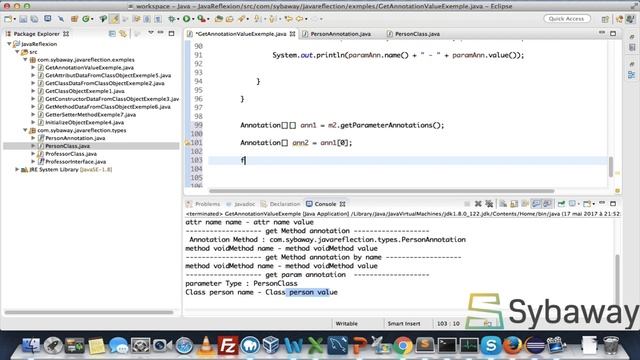640x360 pixels.
Task: Switch to PersonClass.java editor tab
Action: (417, 34)
